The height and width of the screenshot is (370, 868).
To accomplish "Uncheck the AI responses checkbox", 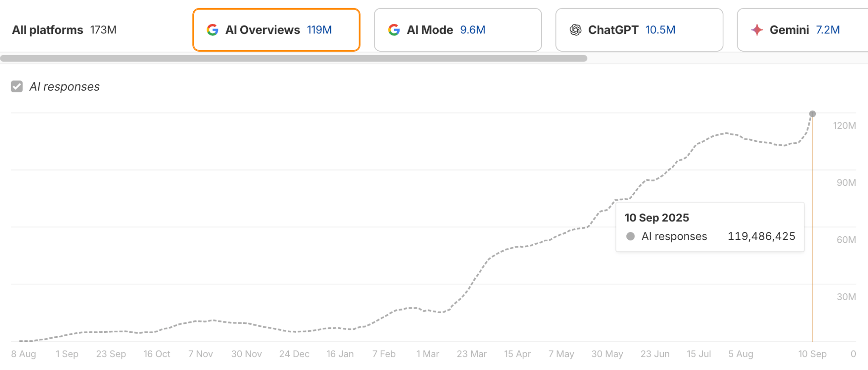I will (x=17, y=87).
